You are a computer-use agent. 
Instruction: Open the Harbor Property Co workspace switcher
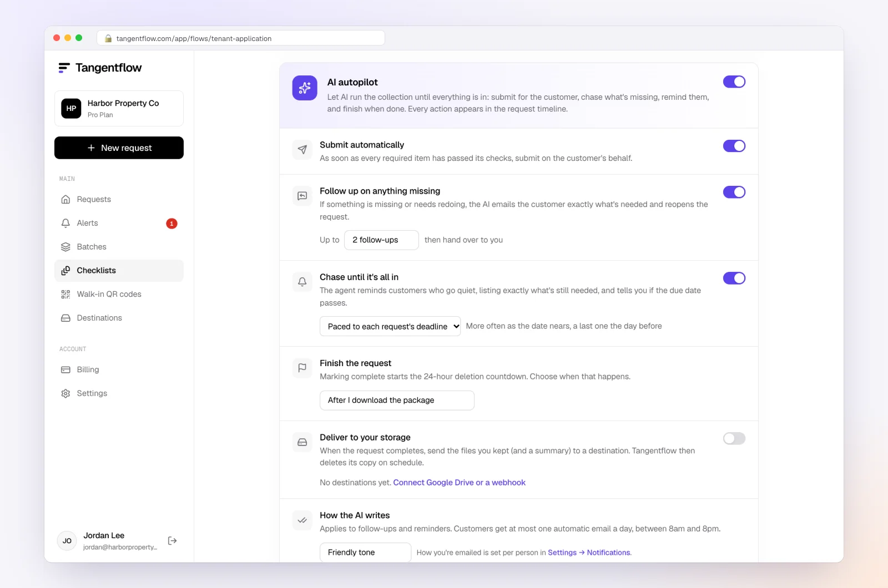point(119,109)
